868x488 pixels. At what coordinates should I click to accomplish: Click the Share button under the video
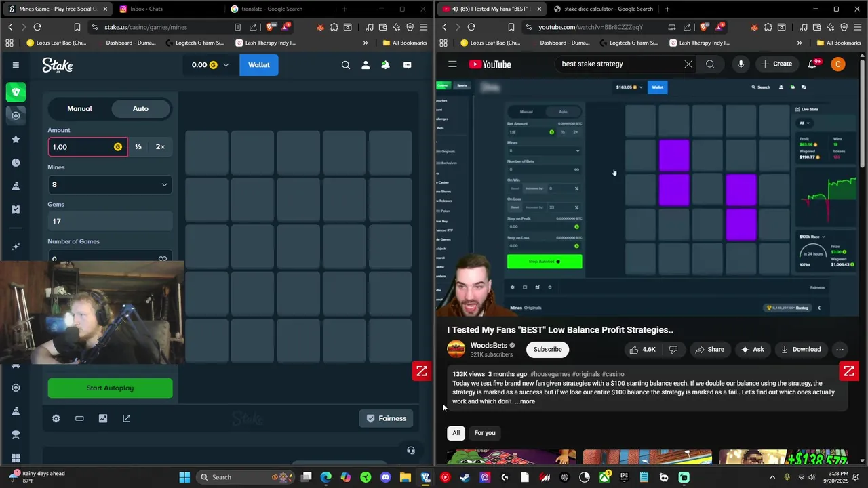point(709,350)
